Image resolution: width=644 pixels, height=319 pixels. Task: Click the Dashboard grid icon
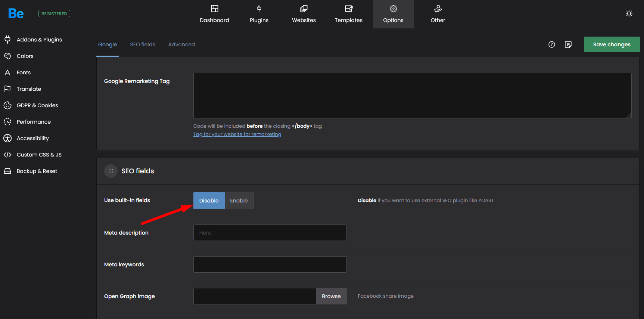click(215, 9)
